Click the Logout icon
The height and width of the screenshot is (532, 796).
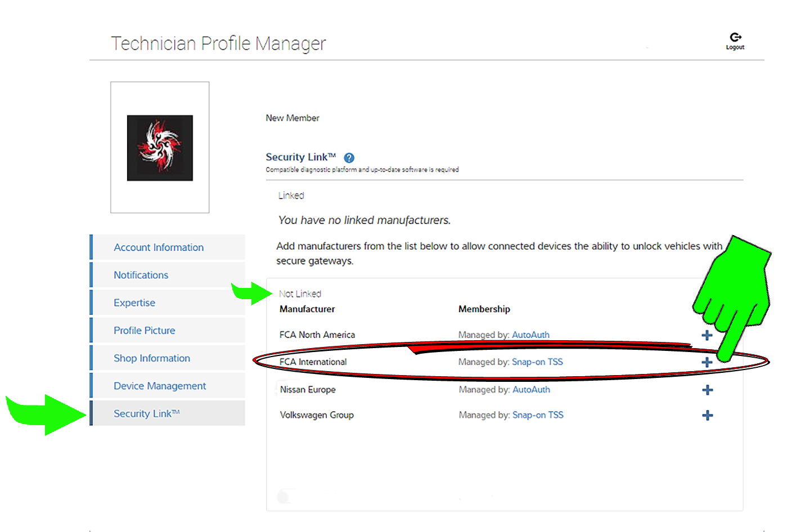pos(735,38)
